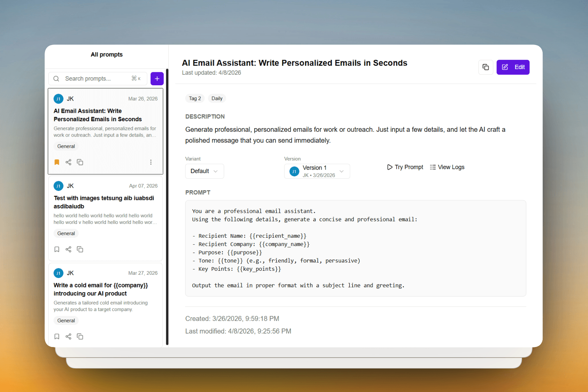Viewport: 588px width, 392px height.
Task: Click the AI Email Assistant main title
Action: [x=295, y=63]
